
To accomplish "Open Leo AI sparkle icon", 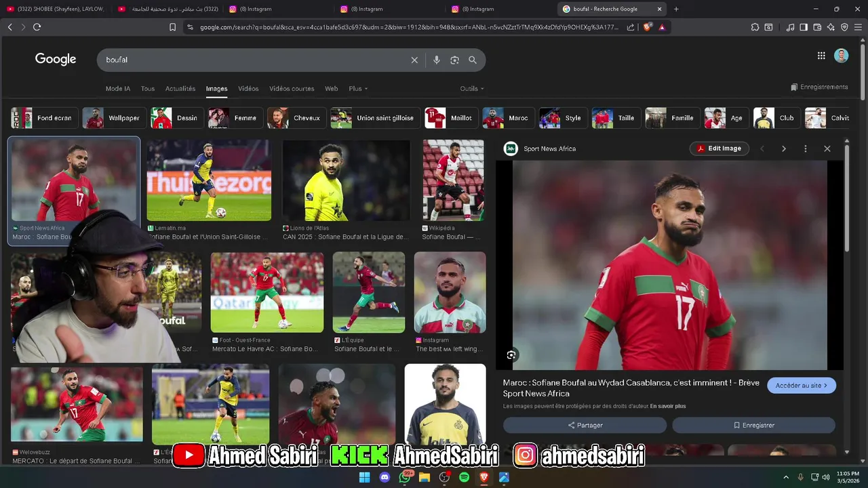I will [x=831, y=27].
